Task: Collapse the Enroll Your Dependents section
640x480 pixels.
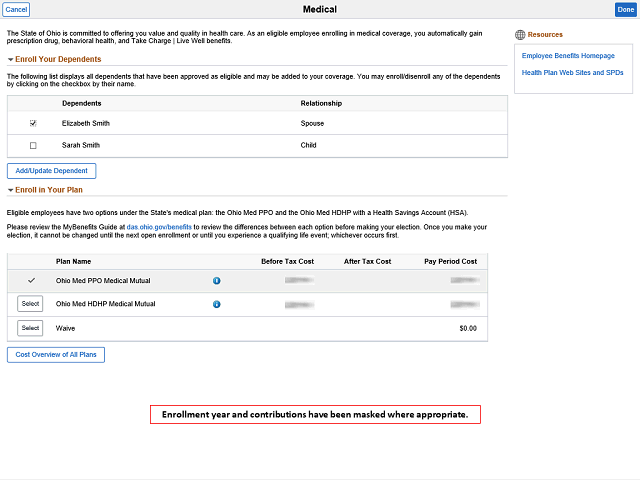Action: pos(11,60)
